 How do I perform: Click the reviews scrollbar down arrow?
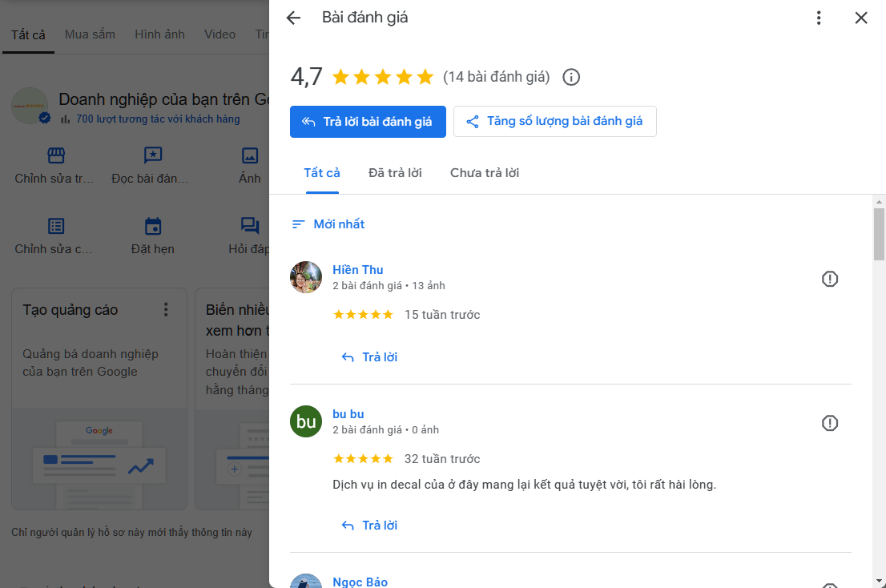click(879, 581)
